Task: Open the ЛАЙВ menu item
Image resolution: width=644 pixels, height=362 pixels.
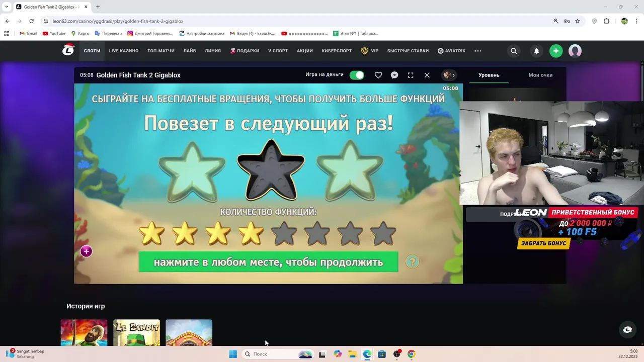Action: (190, 51)
